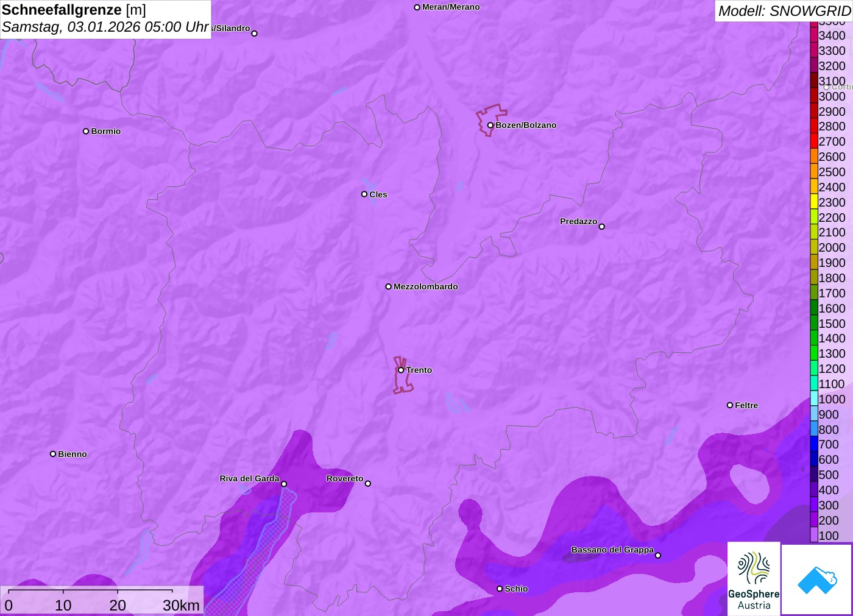Click the 10 mark on scale bar
The width and height of the screenshot is (853, 616).
(x=63, y=605)
